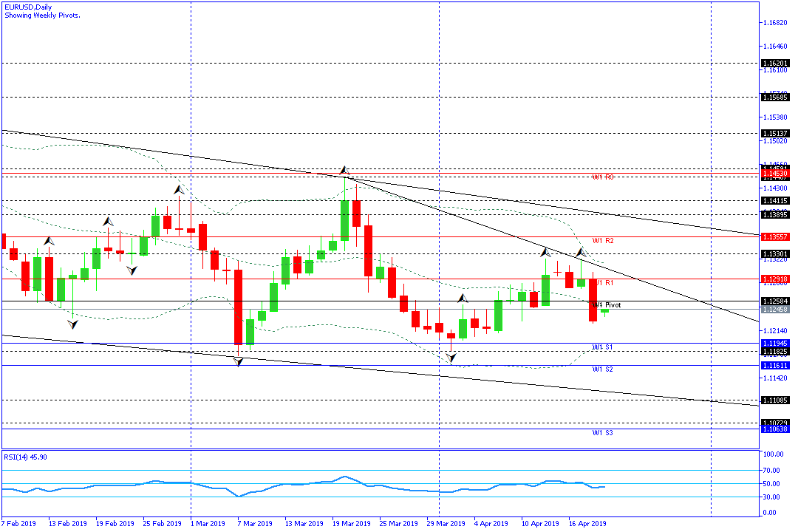Click the 7 Feb 2019 date label
Image resolution: width=798 pixels, height=532 pixels.
pyautogui.click(x=18, y=523)
